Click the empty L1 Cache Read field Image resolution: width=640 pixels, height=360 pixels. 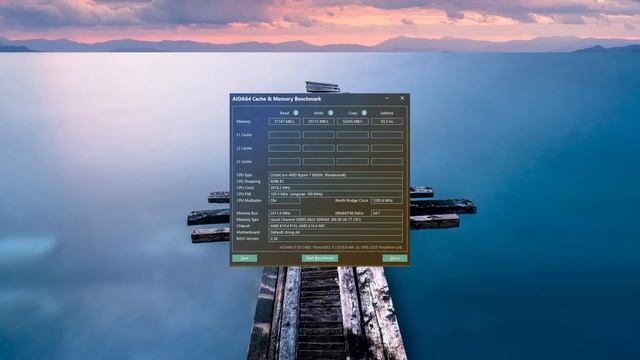point(284,135)
